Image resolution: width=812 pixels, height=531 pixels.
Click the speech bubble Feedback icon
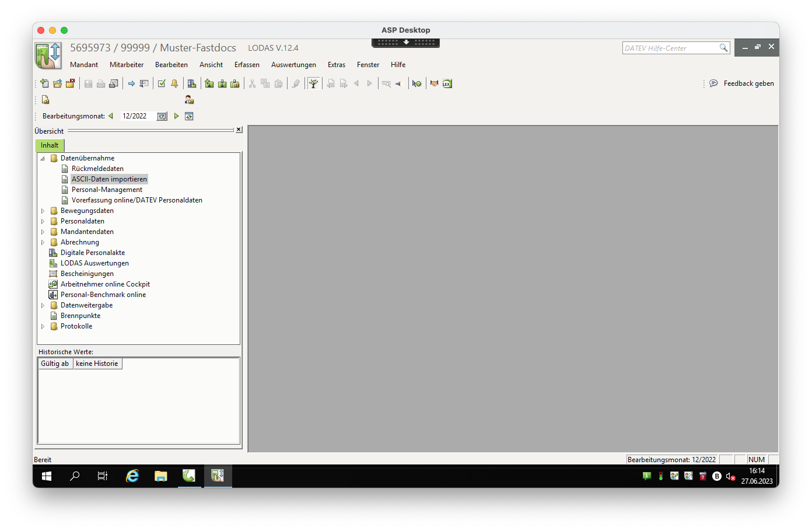(x=713, y=83)
